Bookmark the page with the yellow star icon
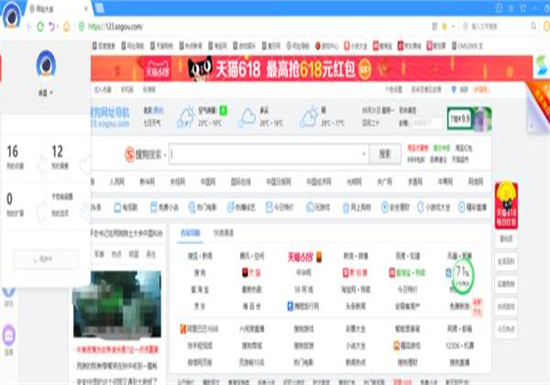This screenshot has width=550, height=385. click(444, 27)
